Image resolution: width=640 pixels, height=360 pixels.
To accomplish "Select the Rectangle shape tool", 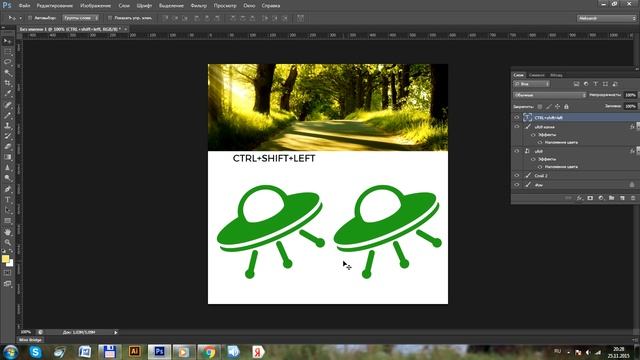I will pos(7,221).
